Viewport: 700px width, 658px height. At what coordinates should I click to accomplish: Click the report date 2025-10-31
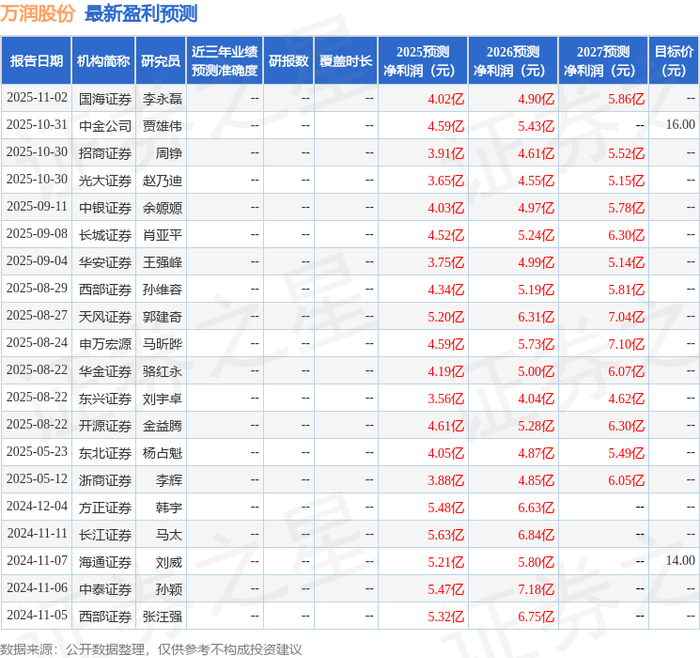click(37, 125)
